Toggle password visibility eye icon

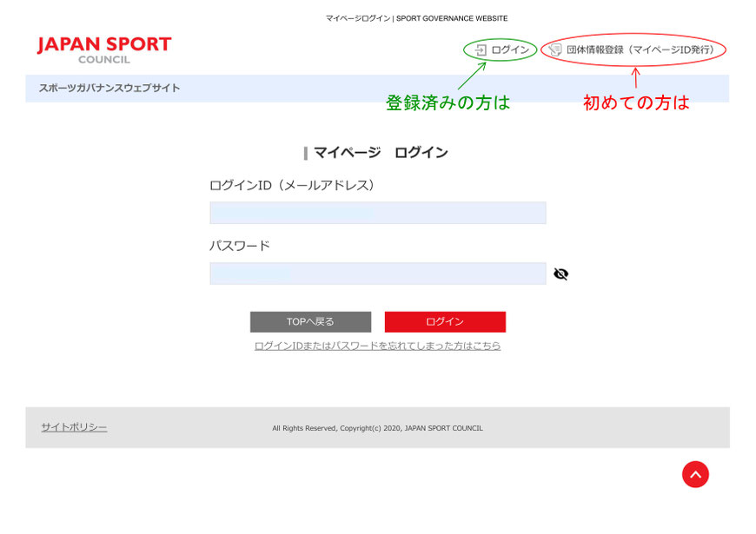(560, 274)
